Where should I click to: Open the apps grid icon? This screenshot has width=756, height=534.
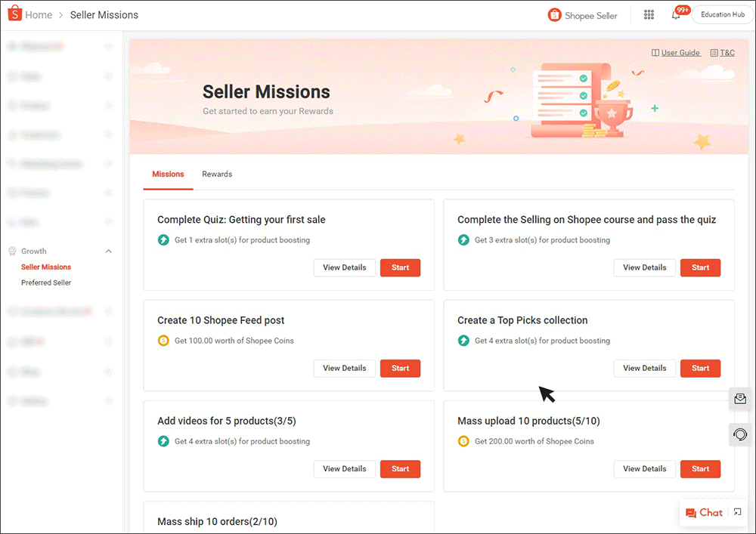pyautogui.click(x=649, y=15)
